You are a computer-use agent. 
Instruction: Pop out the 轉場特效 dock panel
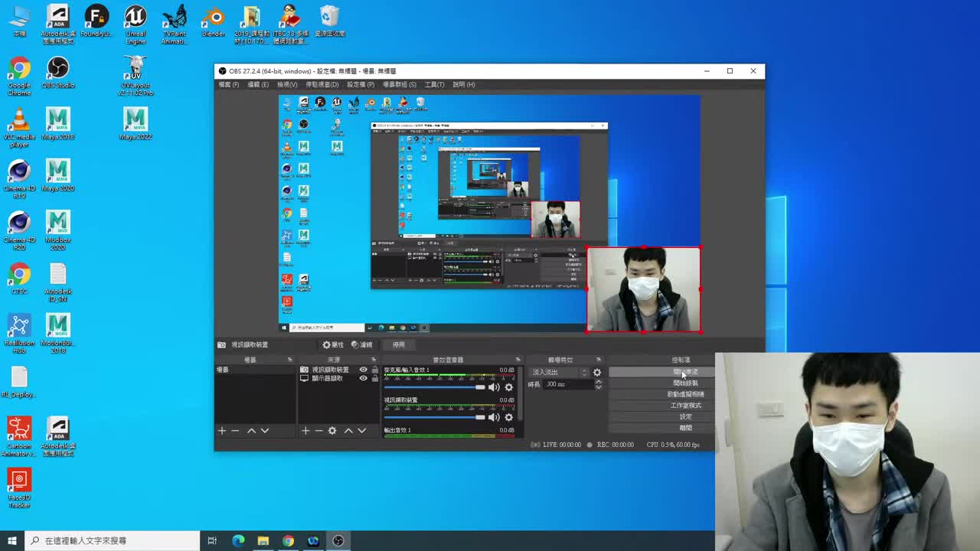[x=599, y=360]
